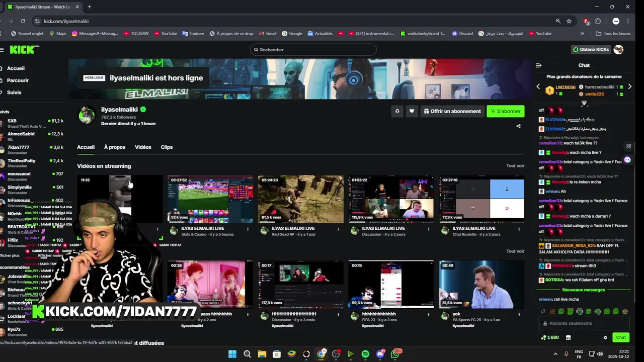Click the Rechercher search field

(313, 49)
